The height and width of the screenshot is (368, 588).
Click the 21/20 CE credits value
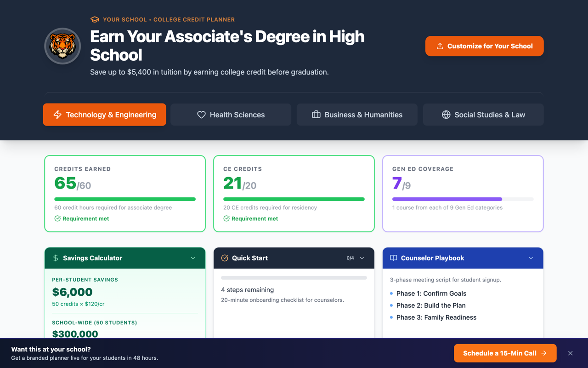click(x=240, y=184)
